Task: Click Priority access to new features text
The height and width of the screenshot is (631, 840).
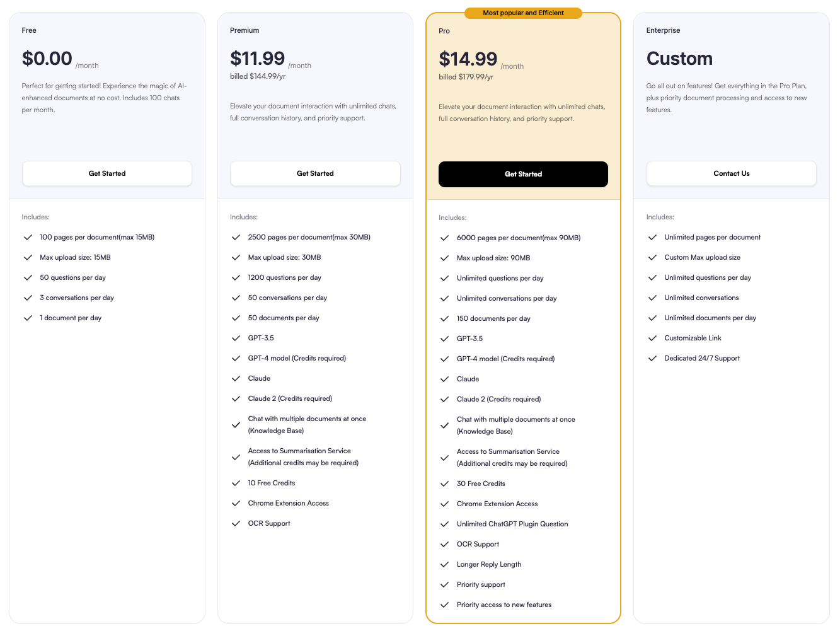Action: tap(504, 605)
